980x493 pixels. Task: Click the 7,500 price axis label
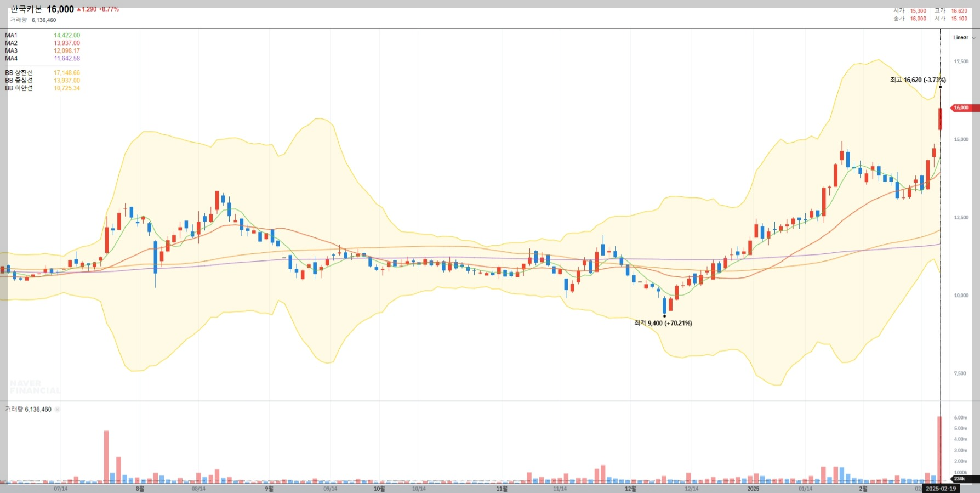960,373
